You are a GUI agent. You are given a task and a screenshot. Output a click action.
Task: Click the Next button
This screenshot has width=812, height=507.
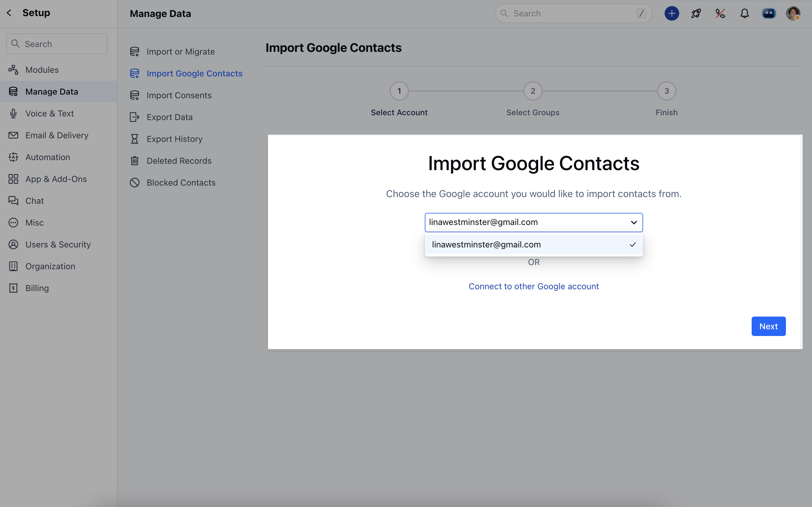pyautogui.click(x=768, y=326)
